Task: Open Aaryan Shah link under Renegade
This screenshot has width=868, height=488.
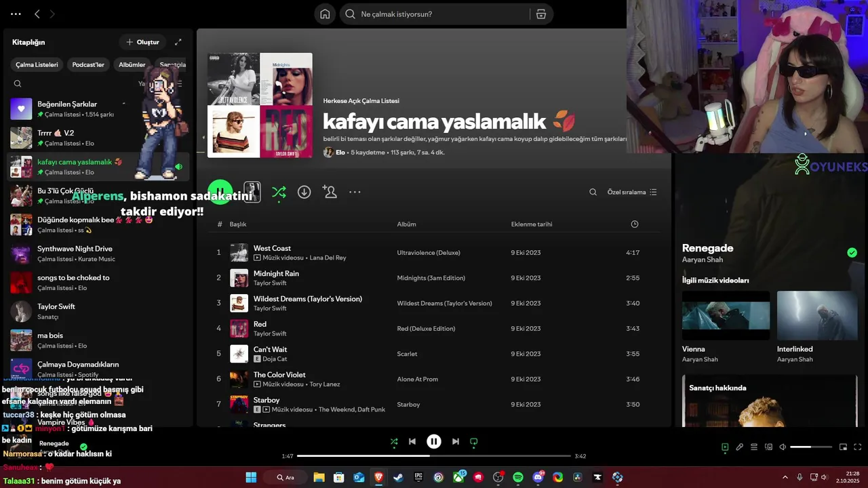Action: [703, 260]
